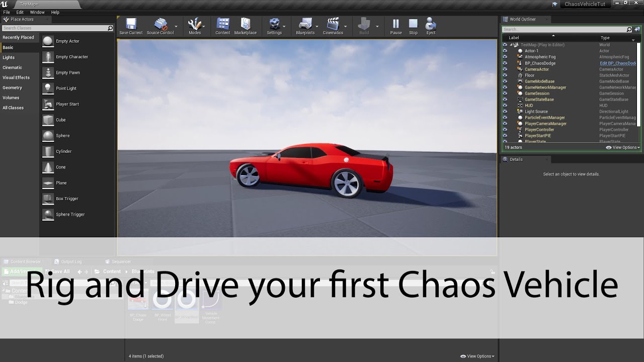Image resolution: width=644 pixels, height=362 pixels.
Task: Select the Sphere shape icon
Action: coord(48,136)
